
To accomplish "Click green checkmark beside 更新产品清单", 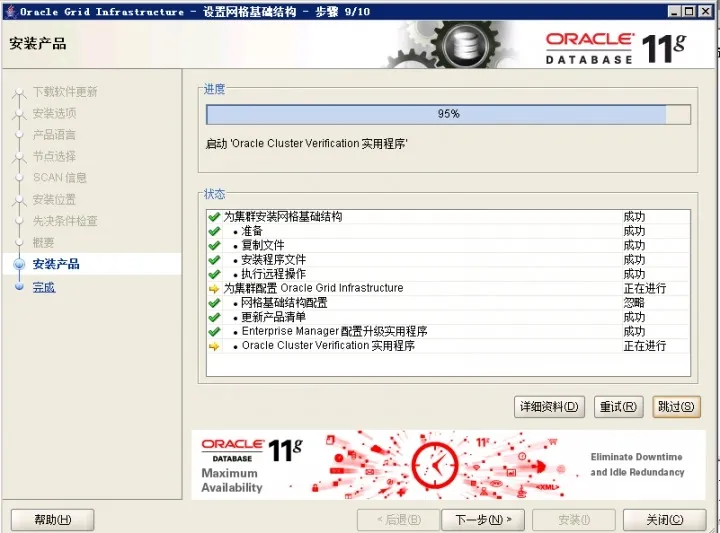I will (214, 317).
